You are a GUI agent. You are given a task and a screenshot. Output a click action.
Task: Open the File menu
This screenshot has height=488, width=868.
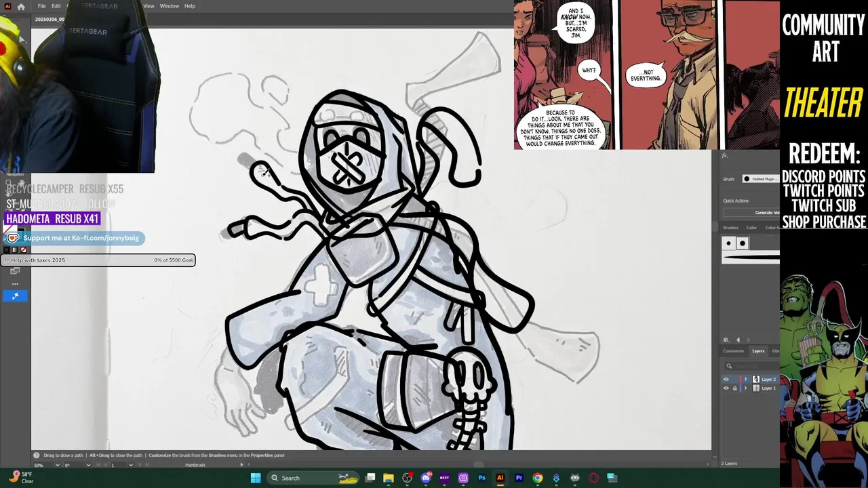click(x=41, y=6)
